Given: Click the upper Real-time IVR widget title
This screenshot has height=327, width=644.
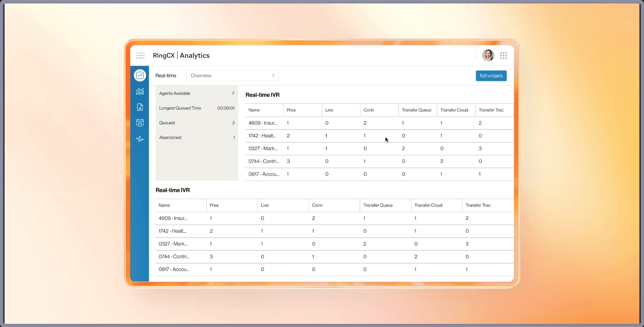Looking at the screenshot, I should pyautogui.click(x=263, y=95).
